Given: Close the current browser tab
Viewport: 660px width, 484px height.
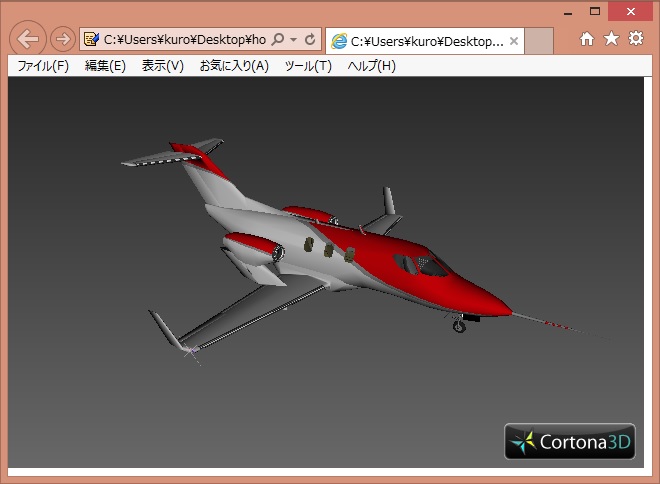Looking at the screenshot, I should click(x=514, y=41).
